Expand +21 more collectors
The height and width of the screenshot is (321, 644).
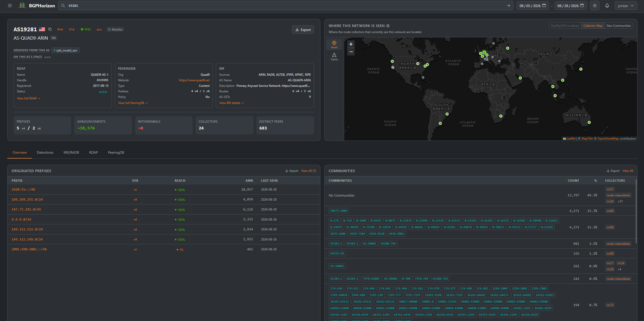coord(620,201)
